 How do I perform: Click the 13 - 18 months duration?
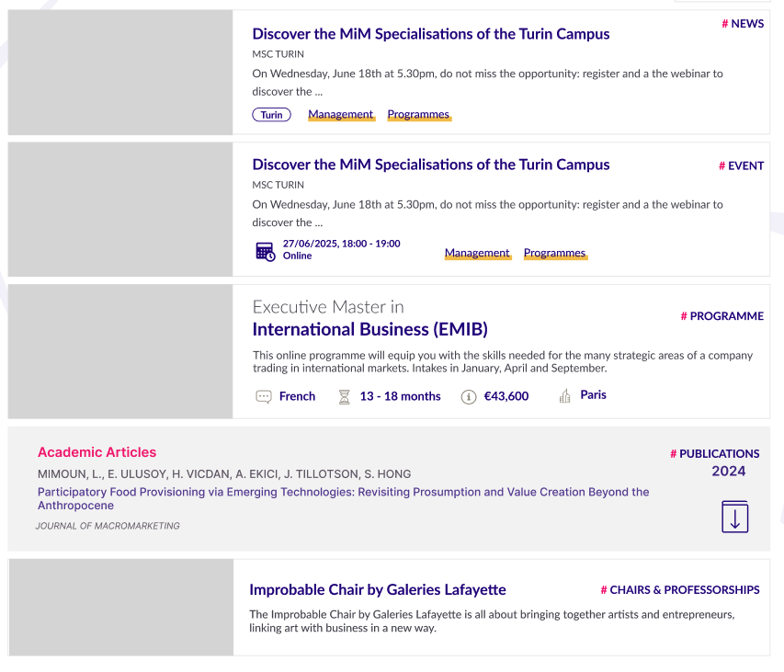[400, 396]
